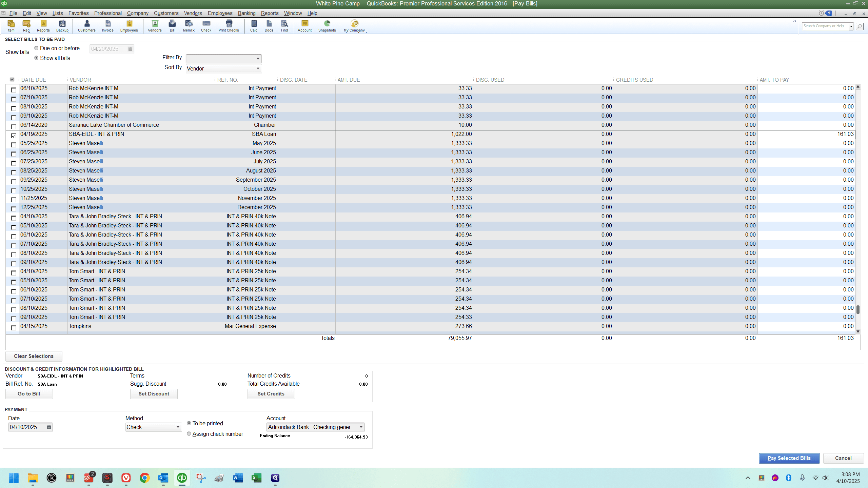Open Word from the taskbar

pyautogui.click(x=238, y=478)
